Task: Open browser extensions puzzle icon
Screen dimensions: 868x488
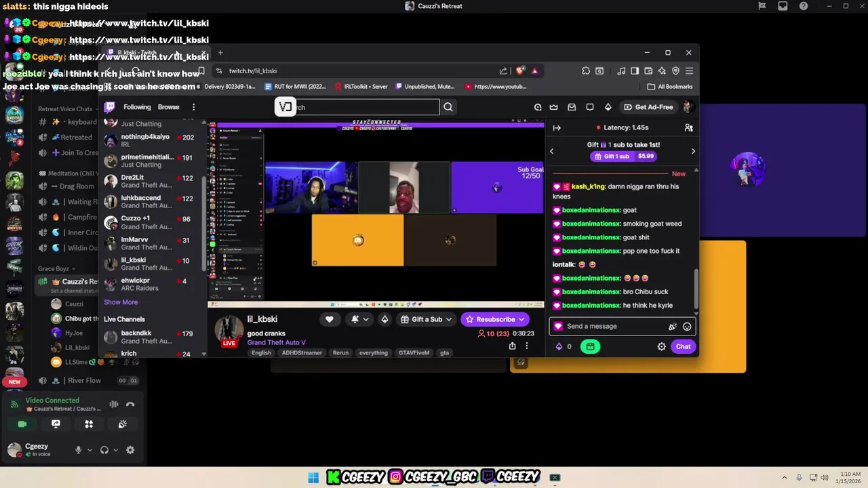Action: (x=586, y=70)
